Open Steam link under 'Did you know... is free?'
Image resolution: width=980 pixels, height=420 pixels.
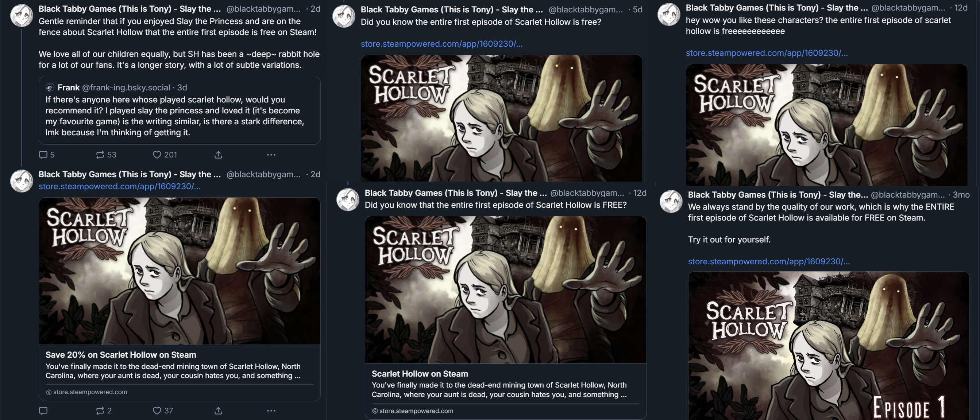pos(442,44)
